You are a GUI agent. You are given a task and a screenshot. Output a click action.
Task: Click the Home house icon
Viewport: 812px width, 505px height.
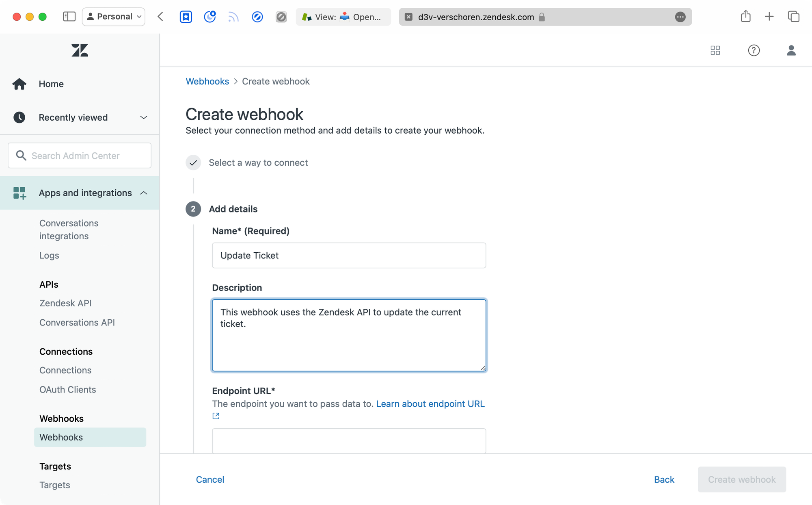coord(19,84)
